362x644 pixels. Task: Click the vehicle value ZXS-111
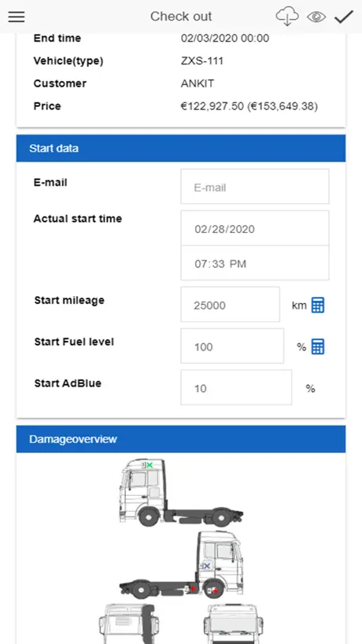[202, 61]
